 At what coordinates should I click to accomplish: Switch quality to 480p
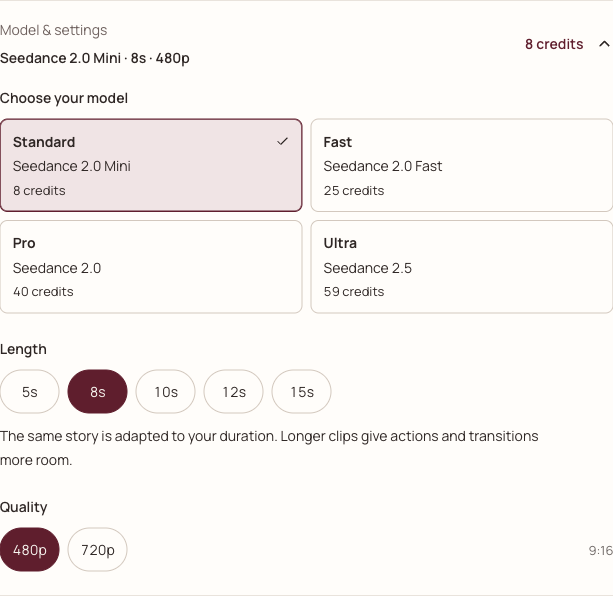(x=30, y=549)
